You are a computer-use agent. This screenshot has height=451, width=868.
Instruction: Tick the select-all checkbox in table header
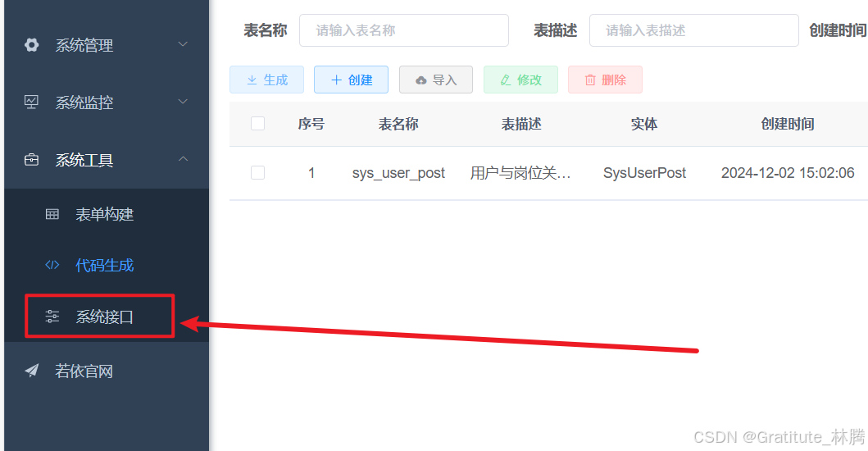257,123
